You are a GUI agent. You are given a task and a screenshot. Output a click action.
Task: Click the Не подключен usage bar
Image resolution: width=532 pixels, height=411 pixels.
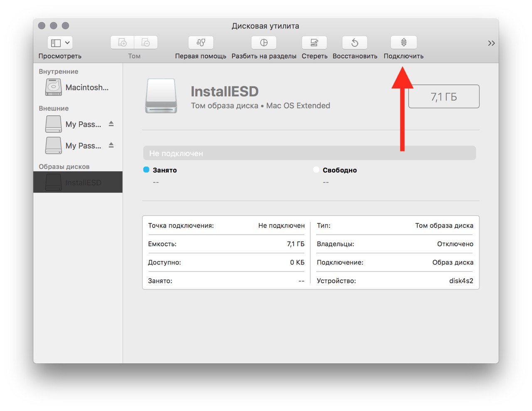tap(309, 153)
